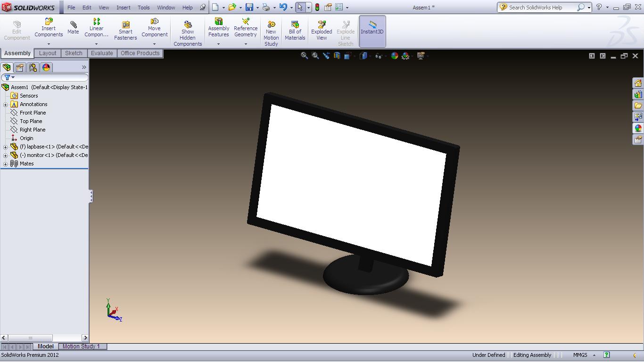Switch to the Sketch tab
The image size is (644, 362).
[x=74, y=53]
